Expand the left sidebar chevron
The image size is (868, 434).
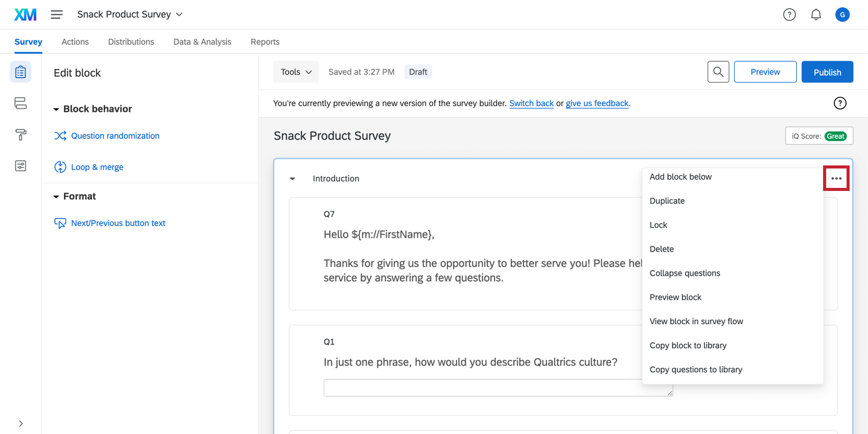click(x=20, y=423)
